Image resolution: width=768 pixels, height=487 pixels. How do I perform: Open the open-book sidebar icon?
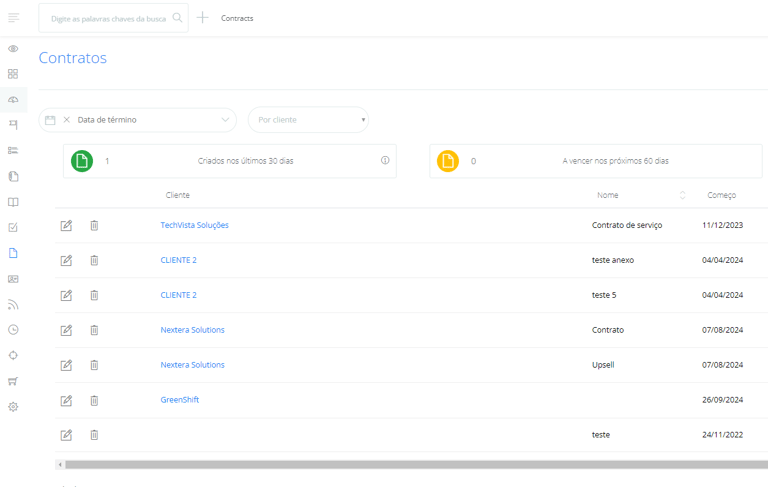(13, 202)
